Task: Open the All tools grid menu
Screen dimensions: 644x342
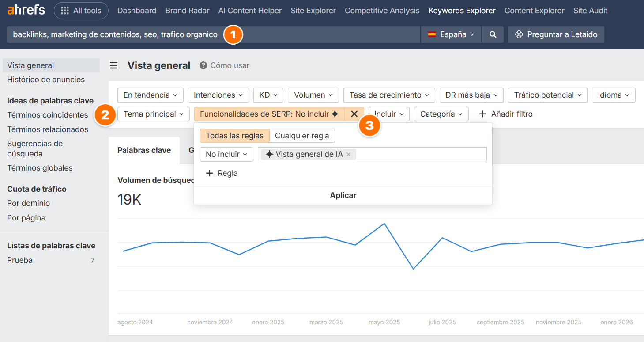Action: click(81, 11)
